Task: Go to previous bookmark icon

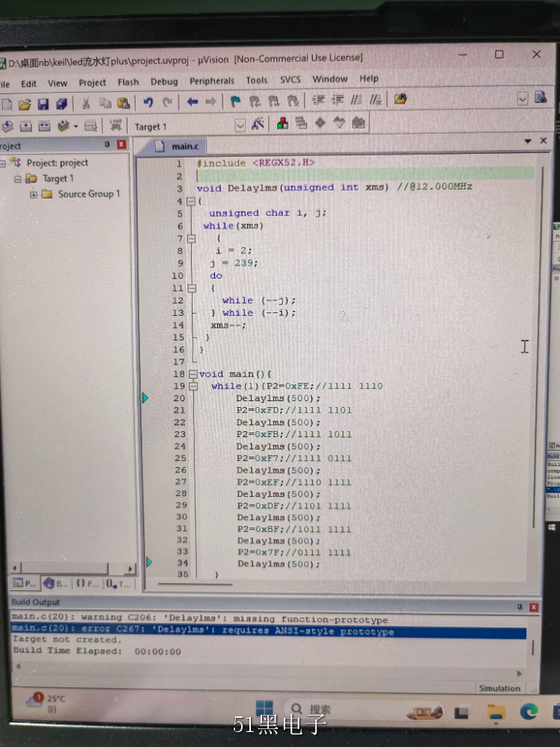Action: [x=255, y=101]
